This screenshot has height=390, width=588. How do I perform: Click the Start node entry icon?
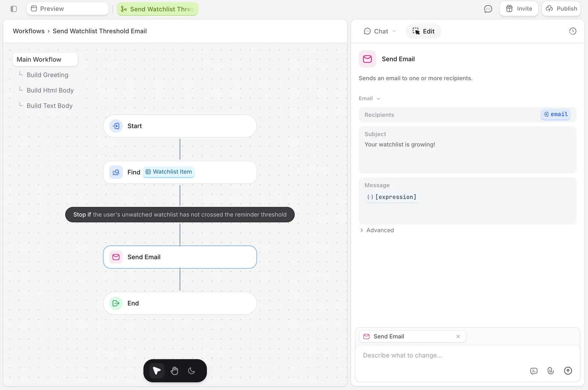[x=116, y=126]
